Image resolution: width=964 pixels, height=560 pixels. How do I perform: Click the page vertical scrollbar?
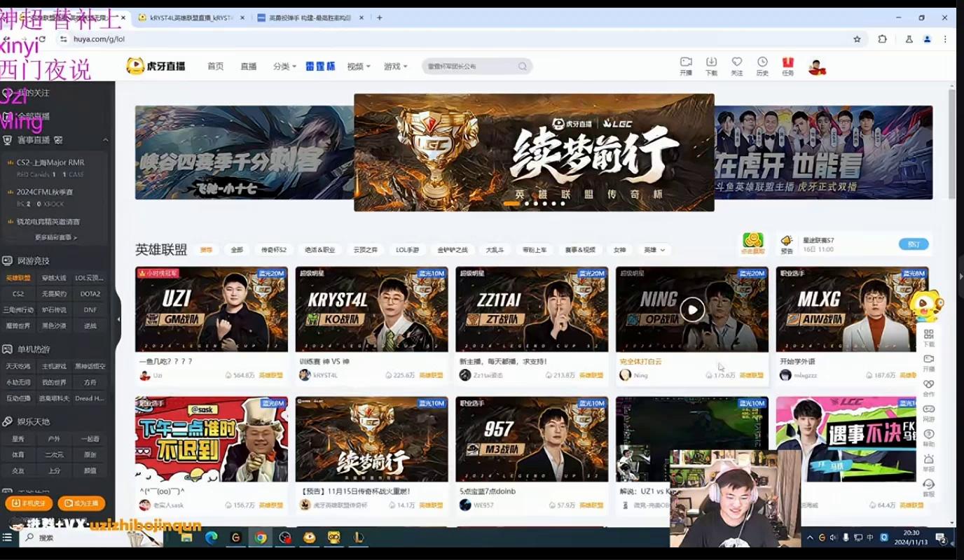951,144
